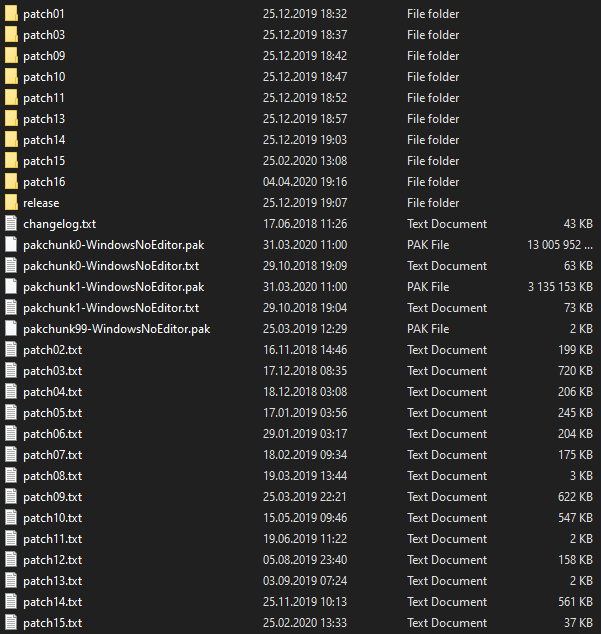Viewport: 601px width, 634px height.
Task: Click the pakchunk0-WindowsNoEditor.txt file icon
Action: click(11, 266)
